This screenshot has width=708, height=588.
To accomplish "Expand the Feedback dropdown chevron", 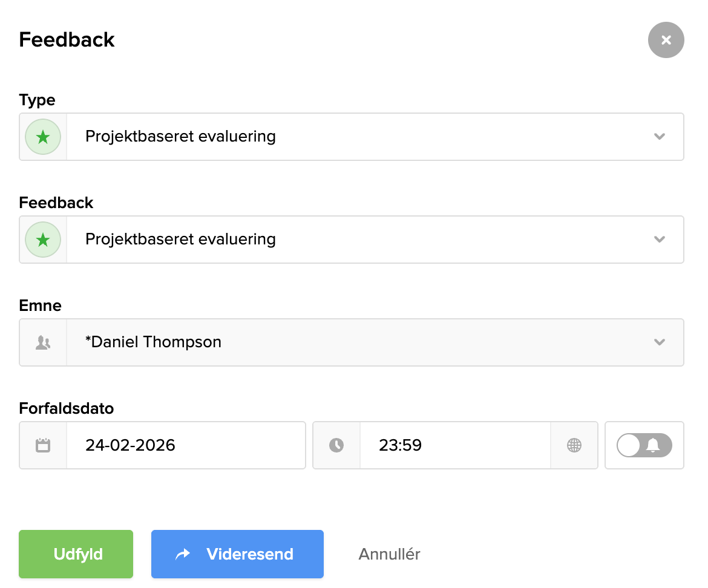I will click(660, 240).
